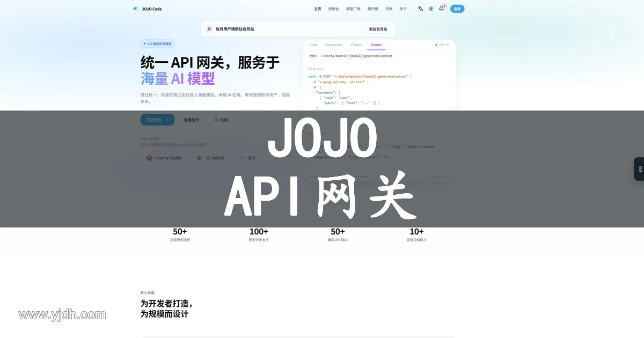Click the 开始使用 get started button
644x338 pixels.
157,120
